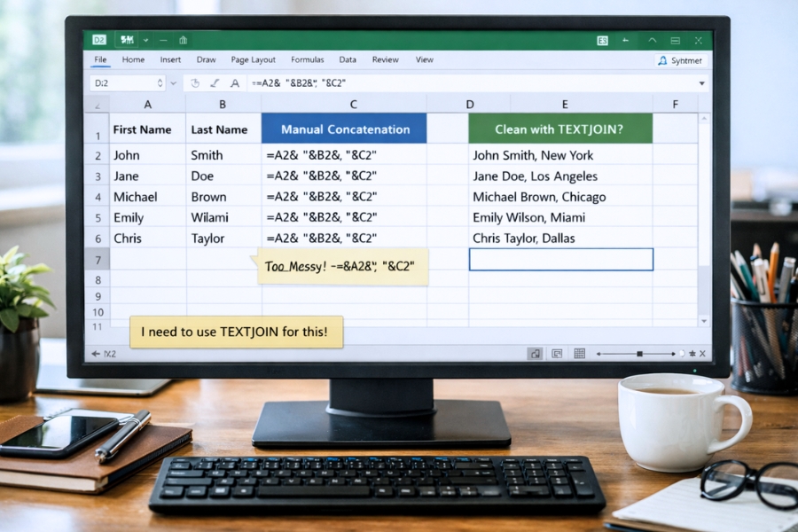Collapse the ribbon with the chevron control
The image size is (798, 532).
coord(653,40)
